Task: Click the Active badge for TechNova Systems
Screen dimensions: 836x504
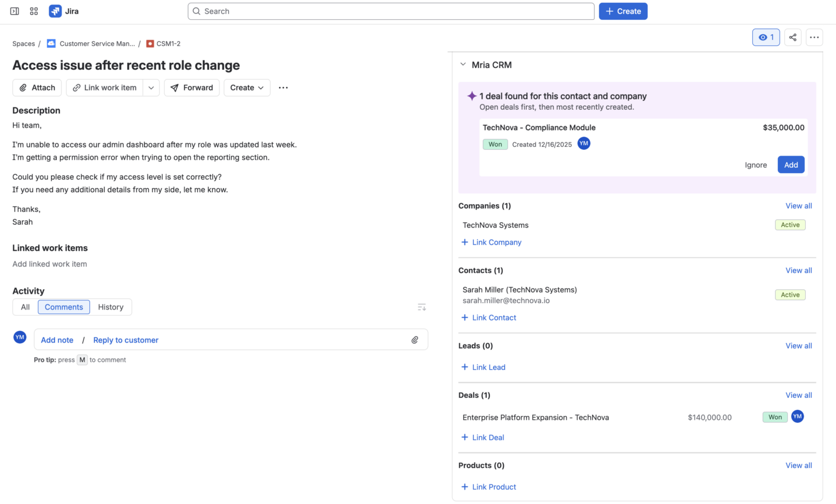Action: (x=790, y=225)
